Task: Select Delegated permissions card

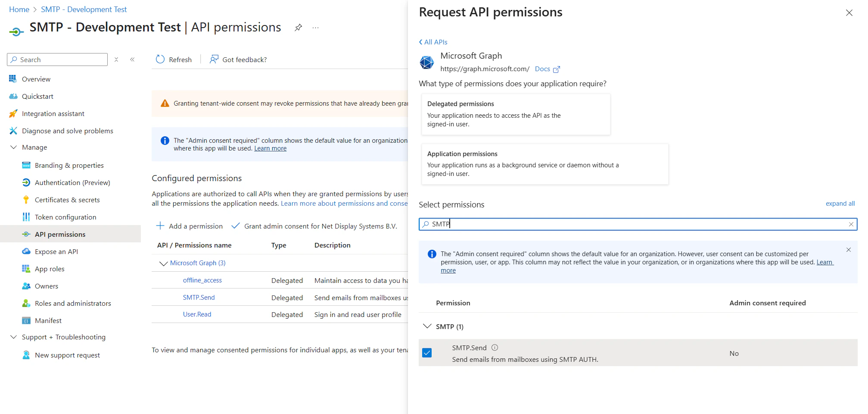Action: pyautogui.click(x=516, y=114)
